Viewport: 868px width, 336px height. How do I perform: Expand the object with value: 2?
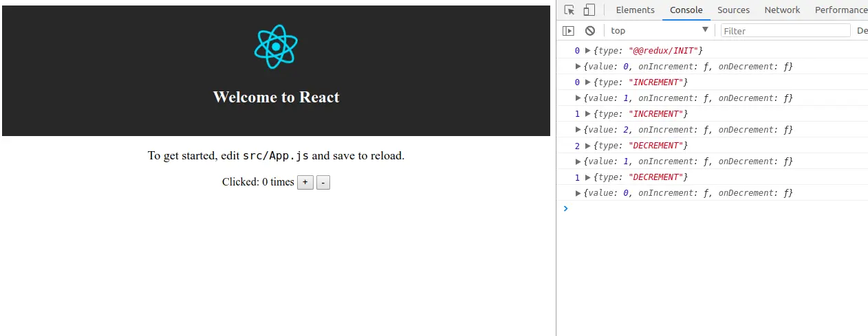578,130
